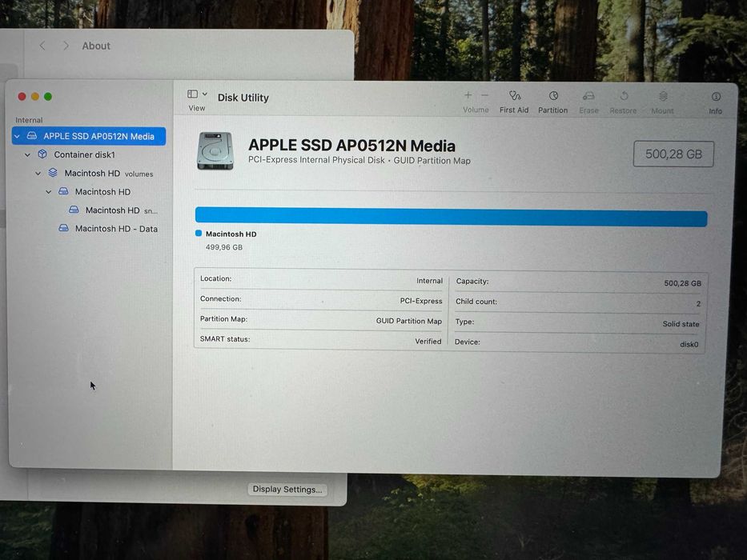Image resolution: width=747 pixels, height=560 pixels.
Task: Collapse the chevron beside the second Macintosh HD row
Action: (49, 192)
